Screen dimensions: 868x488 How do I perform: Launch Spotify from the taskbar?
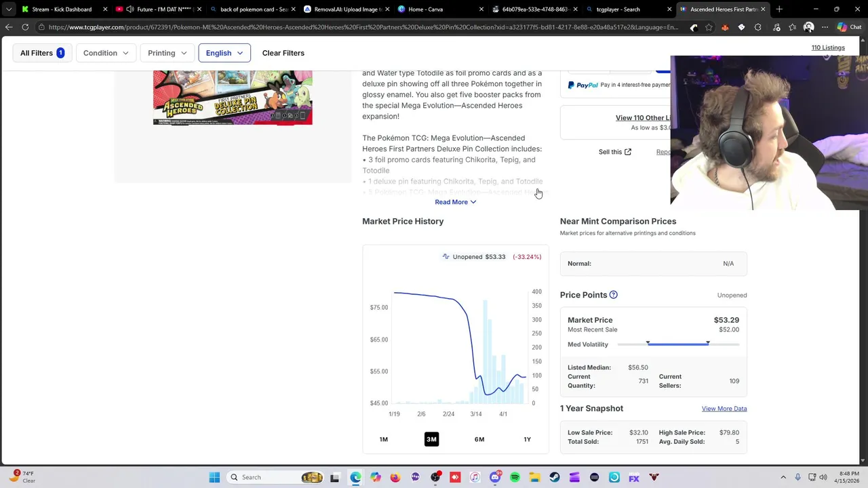point(515,477)
